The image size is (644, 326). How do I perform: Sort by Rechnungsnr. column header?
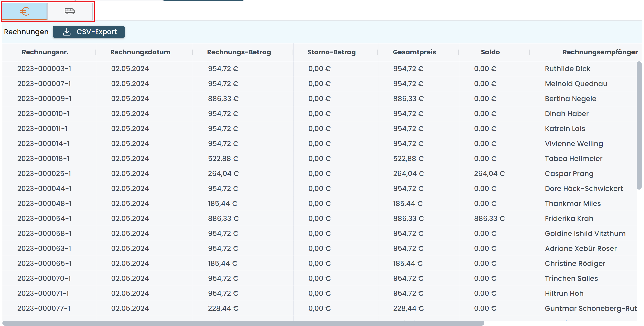[x=45, y=52]
